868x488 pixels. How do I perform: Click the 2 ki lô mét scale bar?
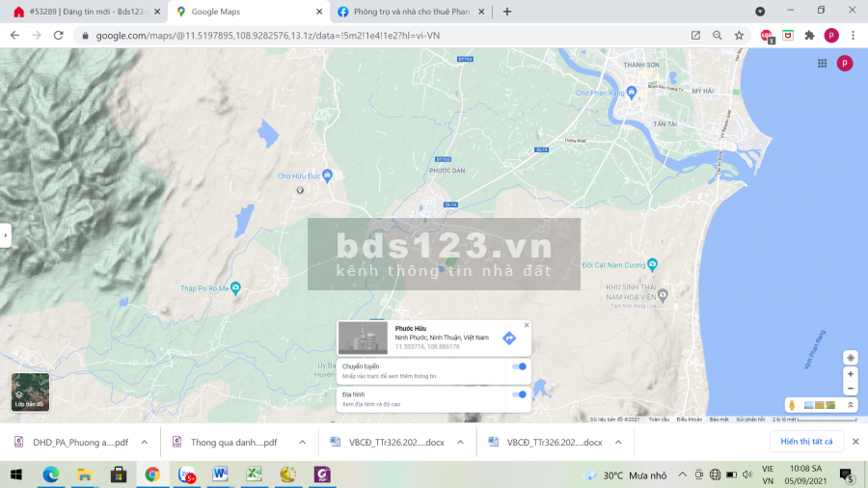click(x=814, y=420)
